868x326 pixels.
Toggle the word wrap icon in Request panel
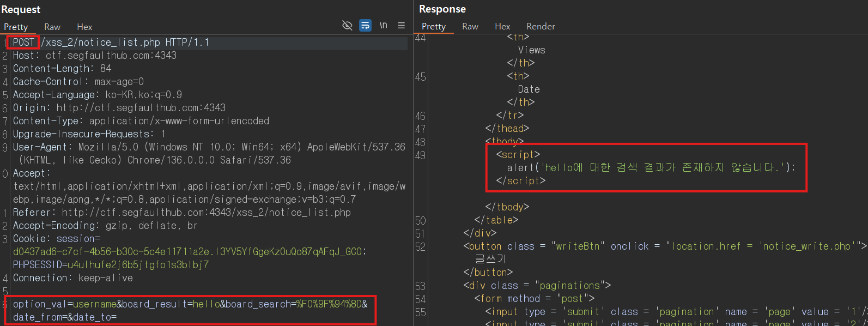[366, 26]
